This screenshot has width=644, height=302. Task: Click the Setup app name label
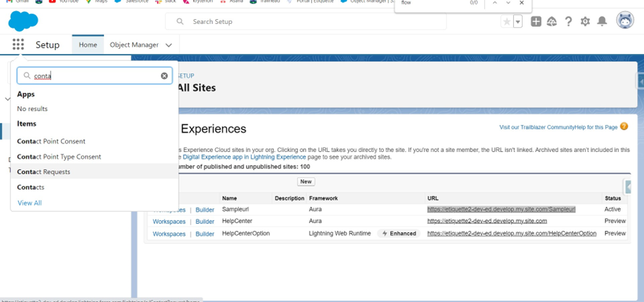pos(48,45)
